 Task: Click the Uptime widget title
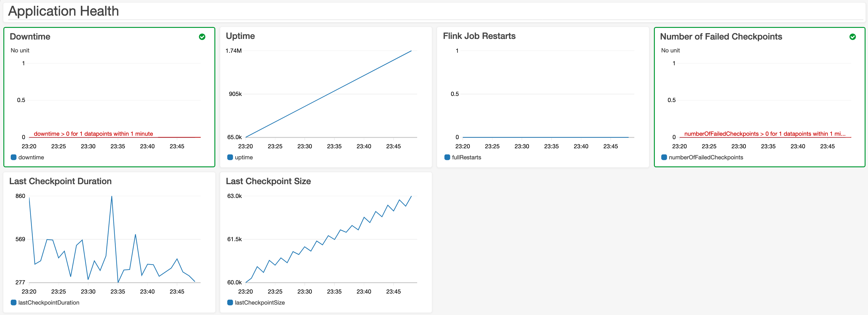(x=240, y=36)
